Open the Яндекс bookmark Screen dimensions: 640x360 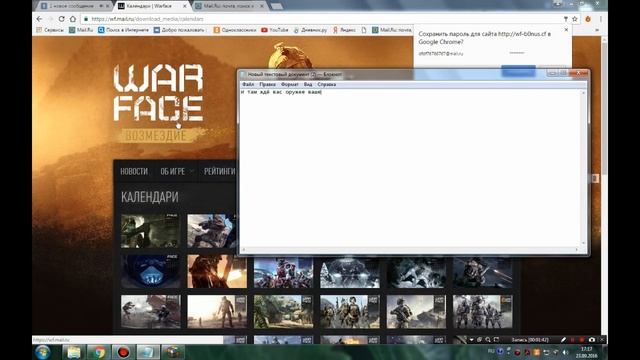click(x=344, y=30)
